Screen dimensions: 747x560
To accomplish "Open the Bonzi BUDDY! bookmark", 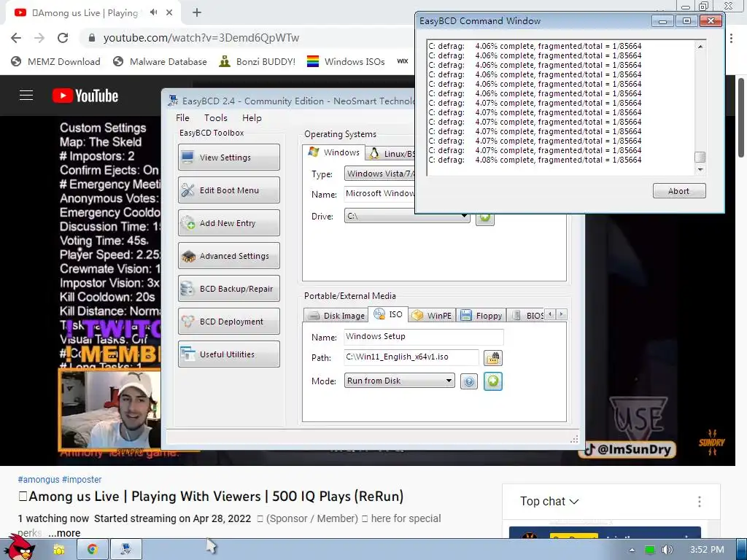I will tap(258, 61).
